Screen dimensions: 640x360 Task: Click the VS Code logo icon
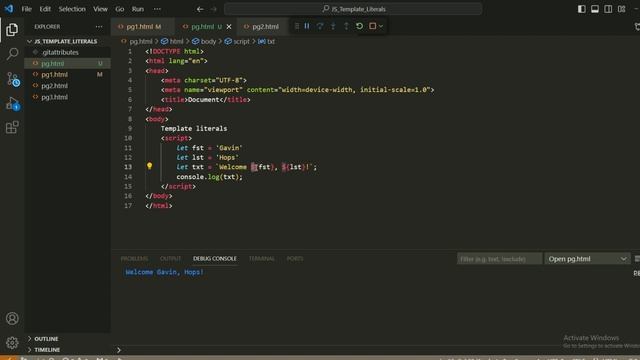pyautogui.click(x=9, y=9)
